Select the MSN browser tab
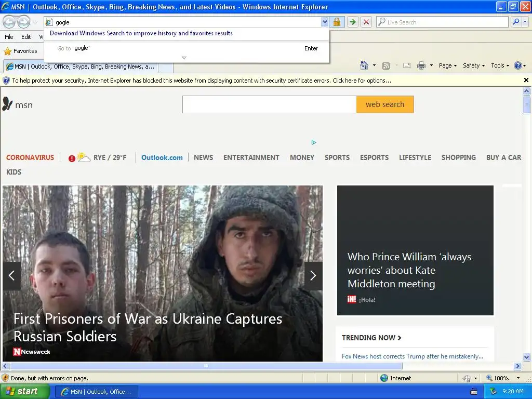This screenshot has width=532, height=399. pos(81,66)
